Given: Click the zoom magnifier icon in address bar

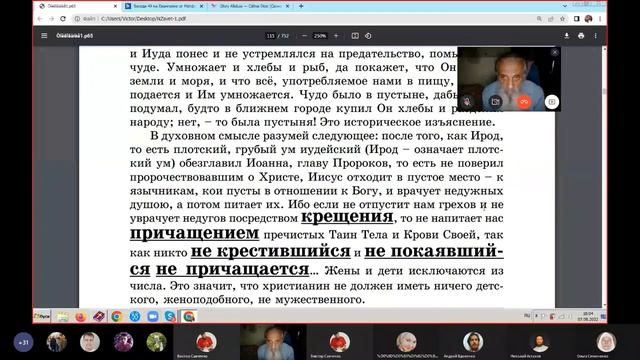Looking at the screenshot, I should coord(539,18).
